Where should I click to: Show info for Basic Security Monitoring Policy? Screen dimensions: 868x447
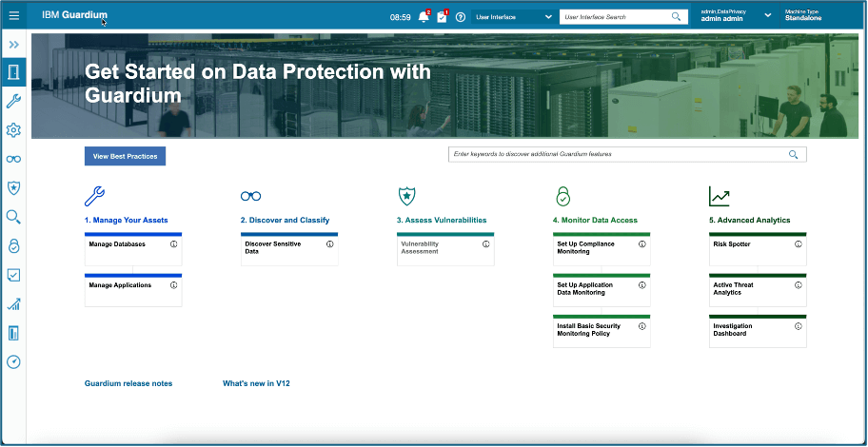(642, 326)
